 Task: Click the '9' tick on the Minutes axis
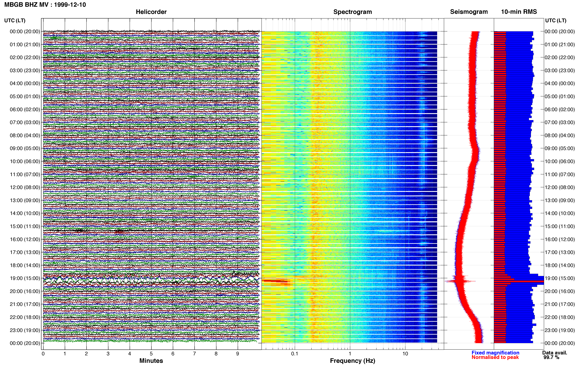[x=238, y=354]
